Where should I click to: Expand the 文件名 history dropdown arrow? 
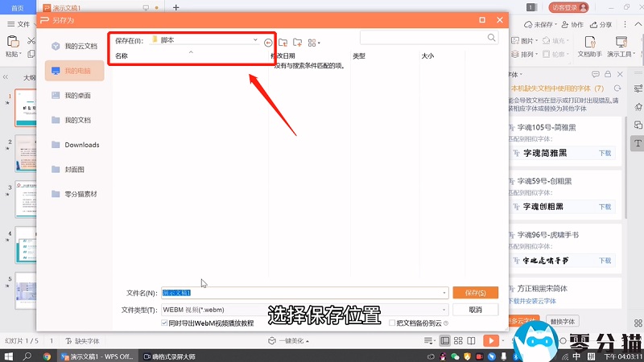(x=443, y=293)
